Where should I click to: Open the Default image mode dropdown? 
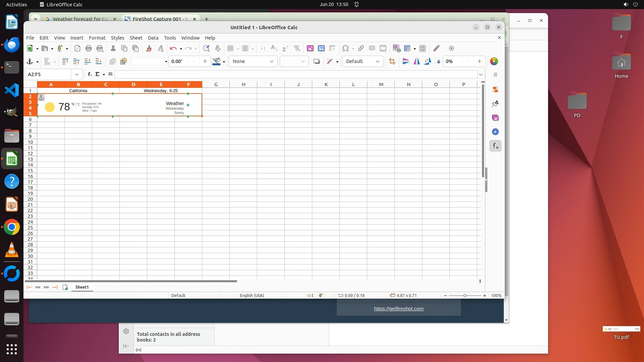[x=363, y=61]
